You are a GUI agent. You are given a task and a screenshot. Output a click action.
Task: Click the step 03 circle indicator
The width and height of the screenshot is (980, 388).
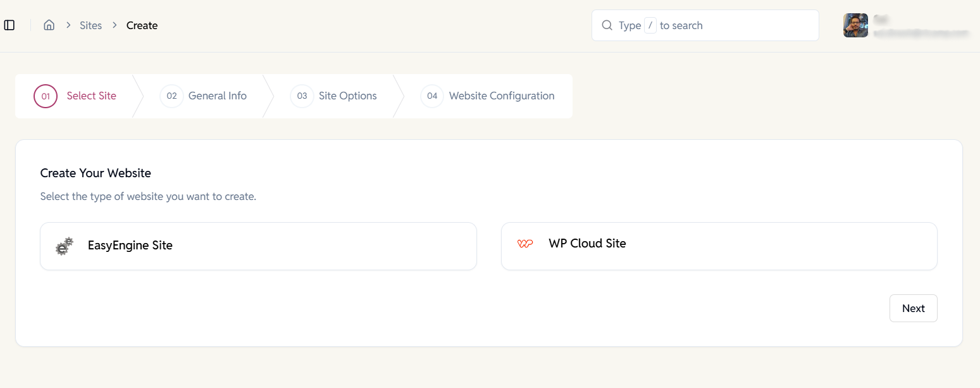point(302,96)
